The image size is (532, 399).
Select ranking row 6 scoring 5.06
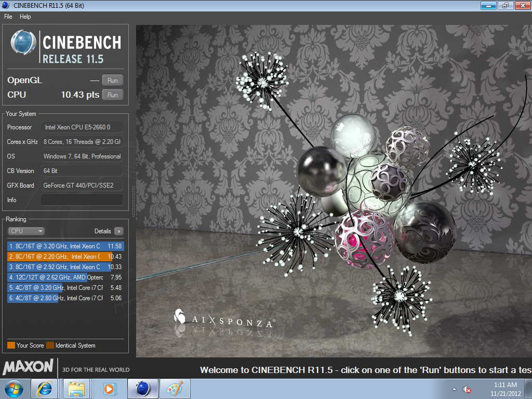65,298
